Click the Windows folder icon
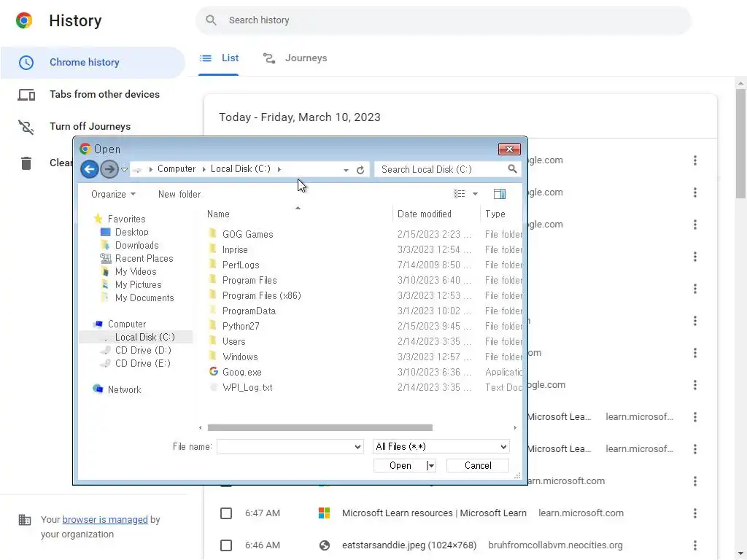747x560 pixels. 213,356
